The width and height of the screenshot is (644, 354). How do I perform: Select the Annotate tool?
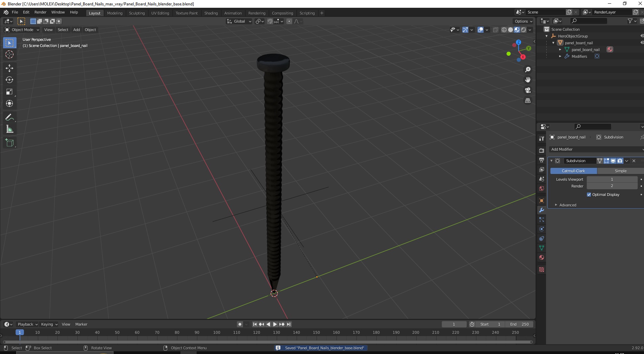coord(9,117)
